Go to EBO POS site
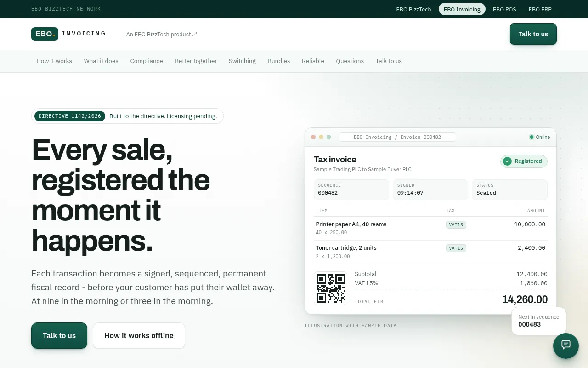 click(504, 9)
